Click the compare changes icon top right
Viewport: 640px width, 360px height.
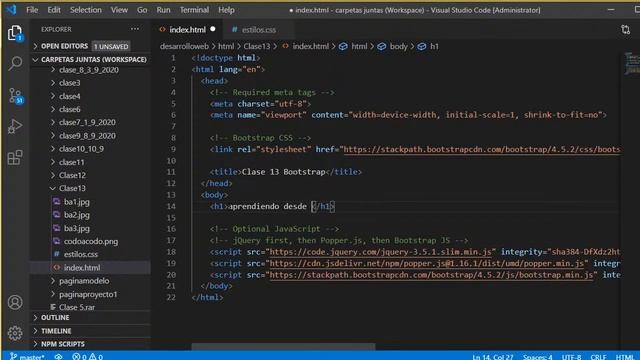[x=626, y=29]
